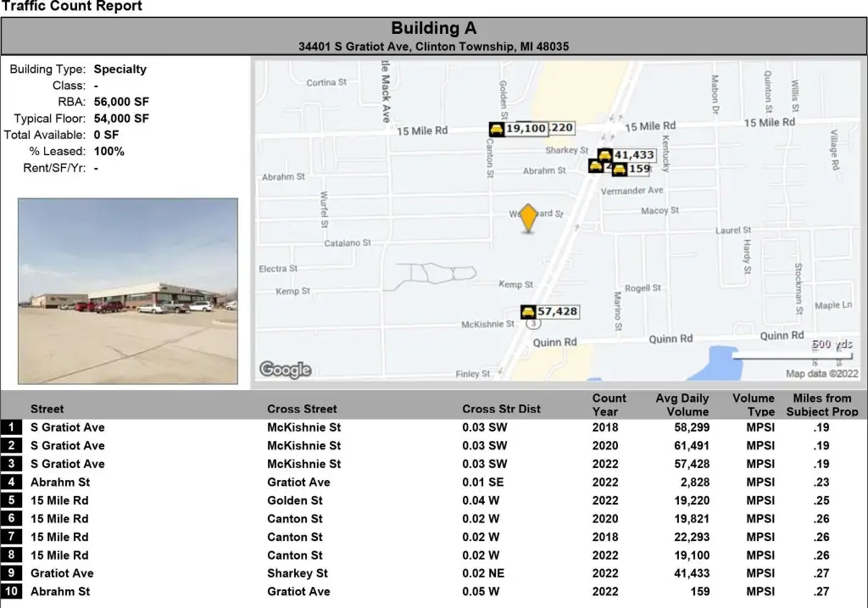This screenshot has width=868, height=608.
Task: Open the building photo thumbnail
Action: 128,291
